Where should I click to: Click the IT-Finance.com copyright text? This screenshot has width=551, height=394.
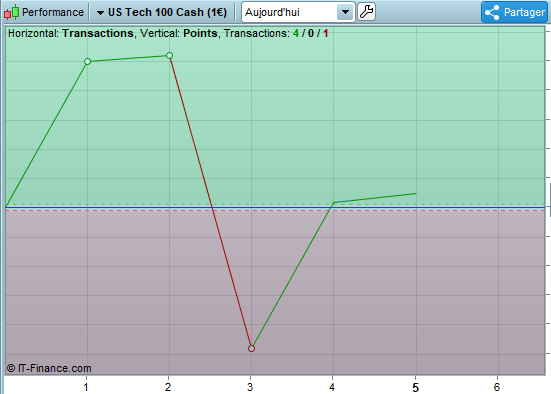point(49,368)
